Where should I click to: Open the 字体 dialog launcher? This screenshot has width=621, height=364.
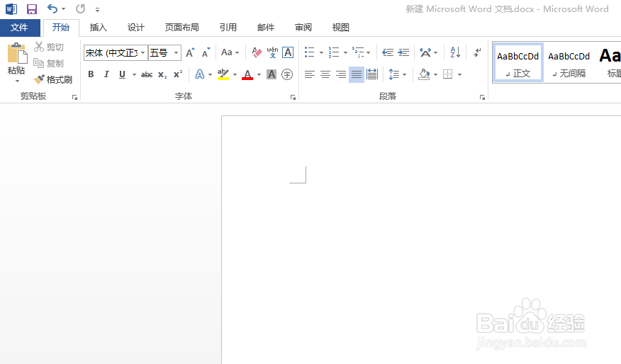[293, 97]
